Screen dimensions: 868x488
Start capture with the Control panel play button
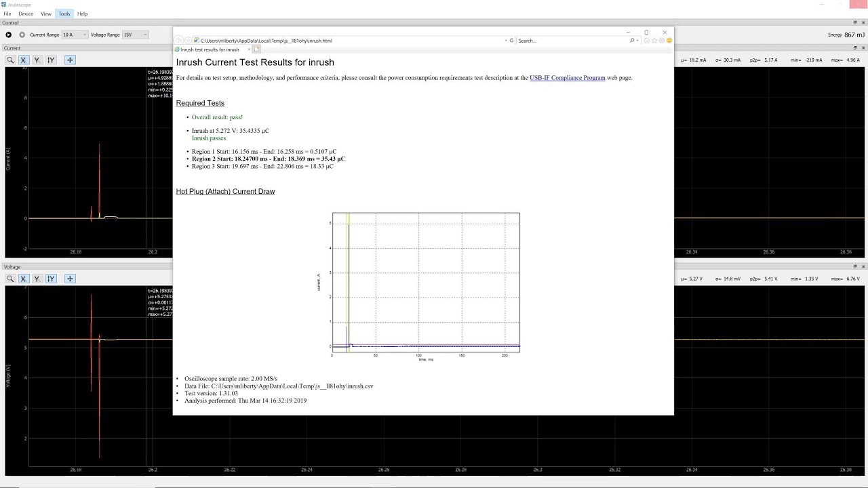[x=9, y=35]
